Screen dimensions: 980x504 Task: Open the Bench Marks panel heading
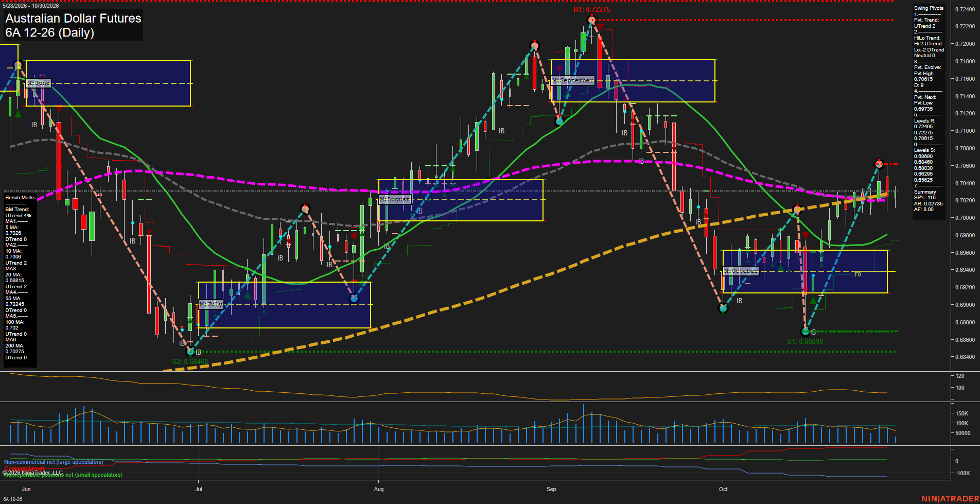point(21,198)
